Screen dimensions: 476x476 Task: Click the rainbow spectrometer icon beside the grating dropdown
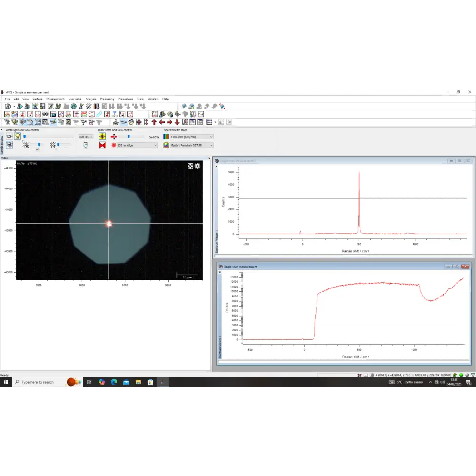tap(166, 136)
